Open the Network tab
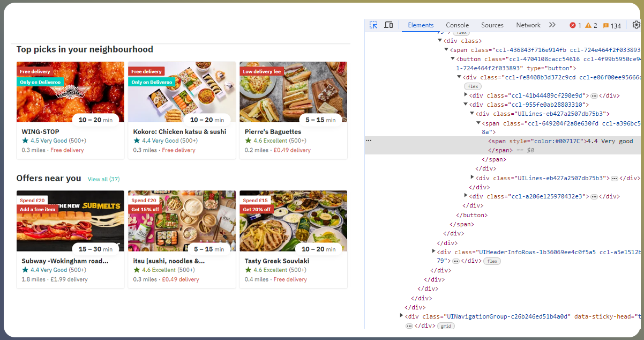Image resolution: width=644 pixels, height=340 pixels. pos(528,25)
